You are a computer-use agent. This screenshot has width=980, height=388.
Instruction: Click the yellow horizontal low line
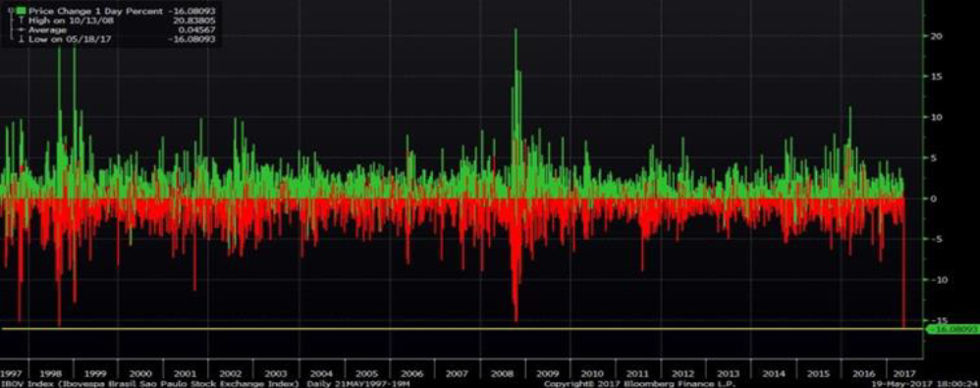coord(463,329)
